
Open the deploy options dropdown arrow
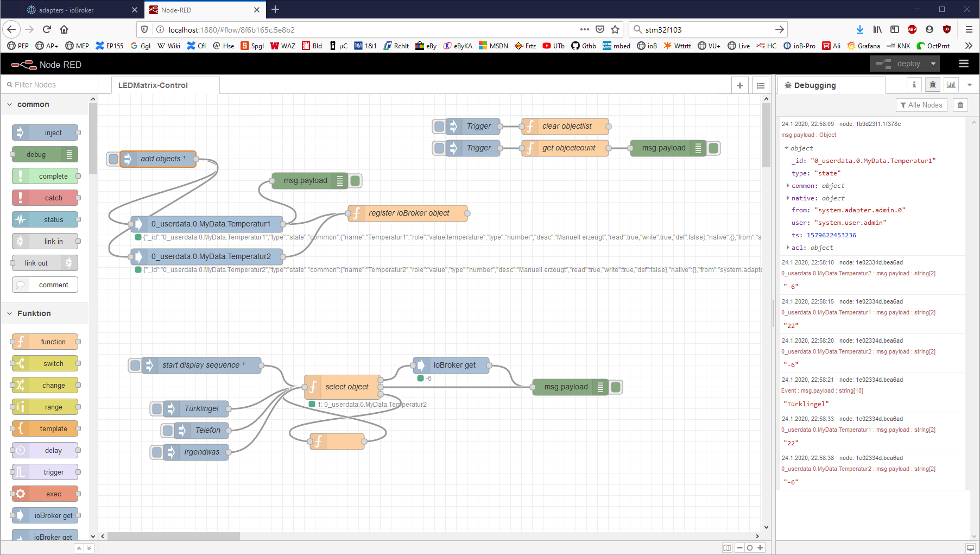pos(933,64)
